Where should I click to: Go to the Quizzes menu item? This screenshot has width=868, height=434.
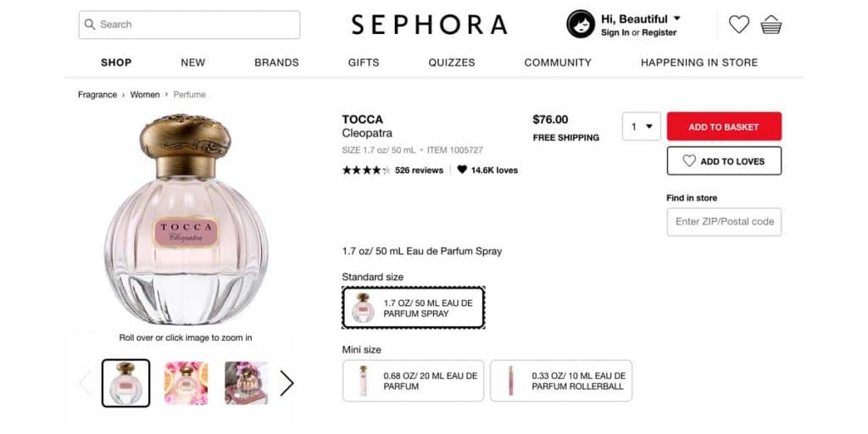tap(452, 63)
